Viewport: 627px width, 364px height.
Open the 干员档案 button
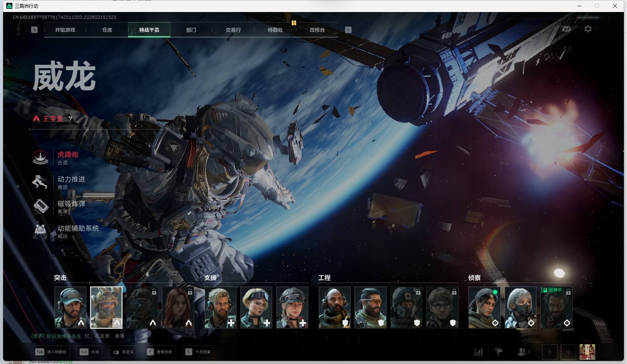pos(198,352)
